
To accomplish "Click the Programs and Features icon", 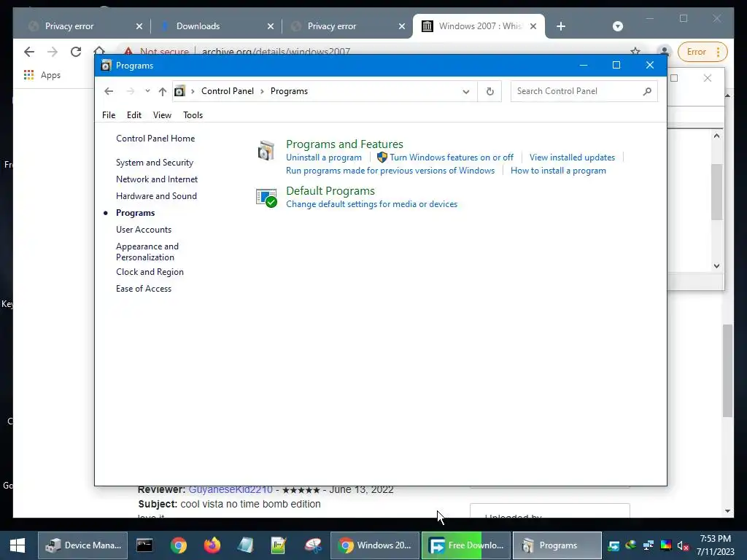I will pos(266,151).
